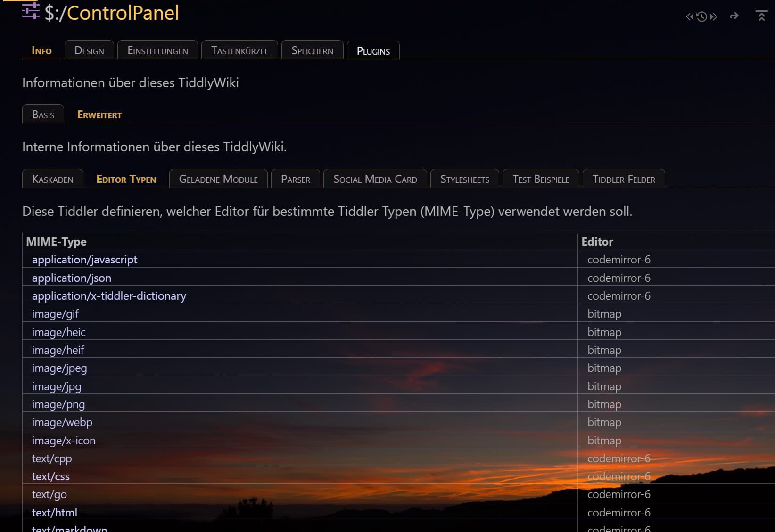Open the Plugins tab

point(373,50)
